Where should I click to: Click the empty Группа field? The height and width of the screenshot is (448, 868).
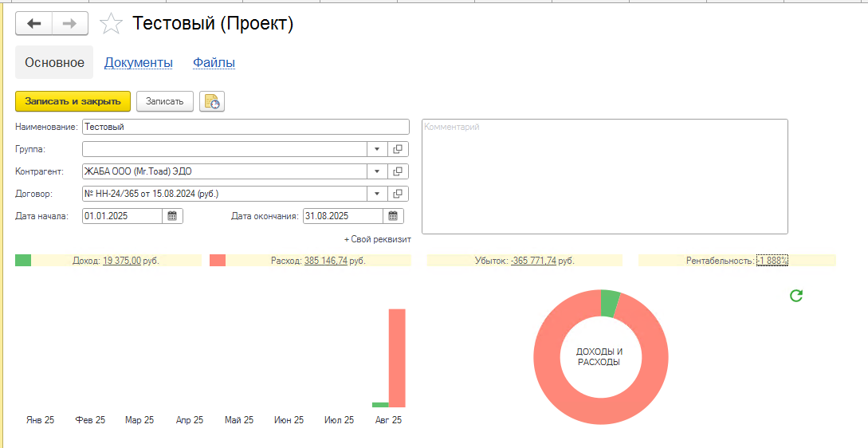[x=225, y=150]
